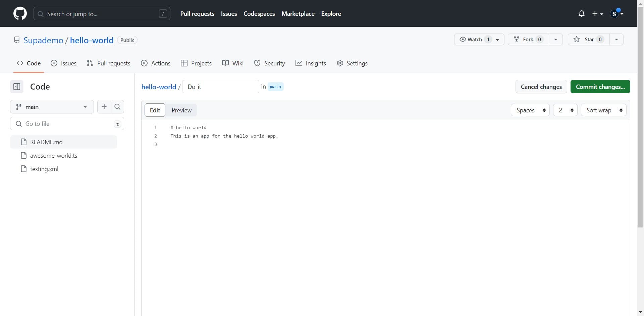Click the GitHub logo icon

coord(20,14)
